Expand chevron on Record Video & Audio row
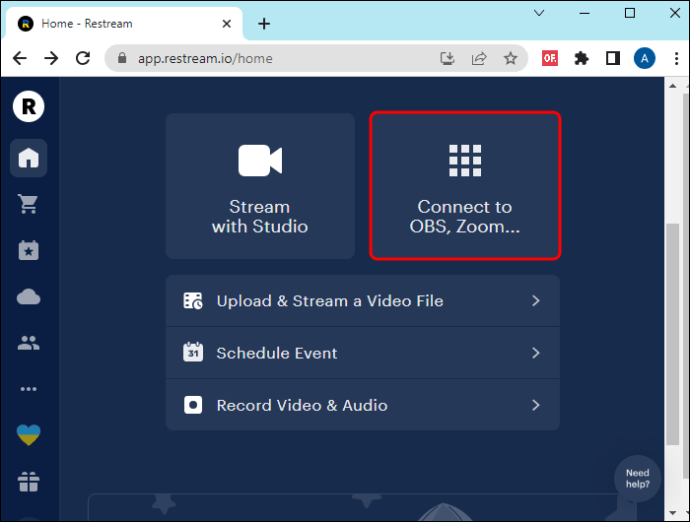This screenshot has width=690, height=522. (536, 405)
